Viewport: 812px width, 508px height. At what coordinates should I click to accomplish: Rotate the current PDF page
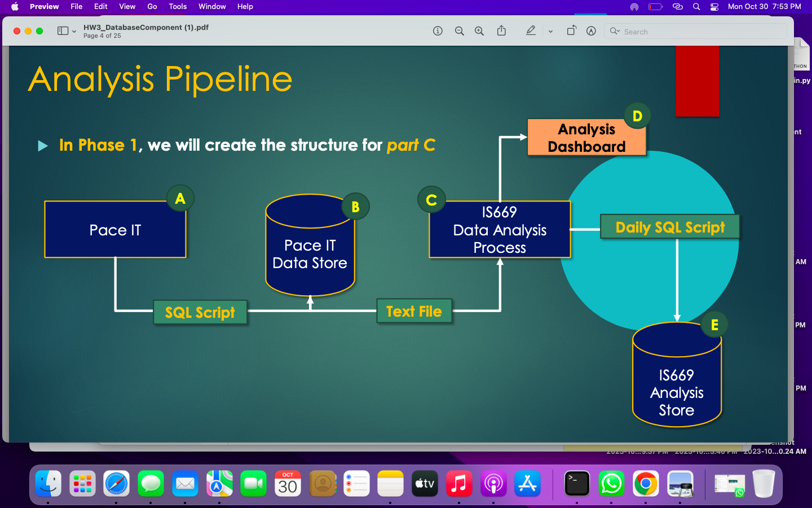click(571, 31)
